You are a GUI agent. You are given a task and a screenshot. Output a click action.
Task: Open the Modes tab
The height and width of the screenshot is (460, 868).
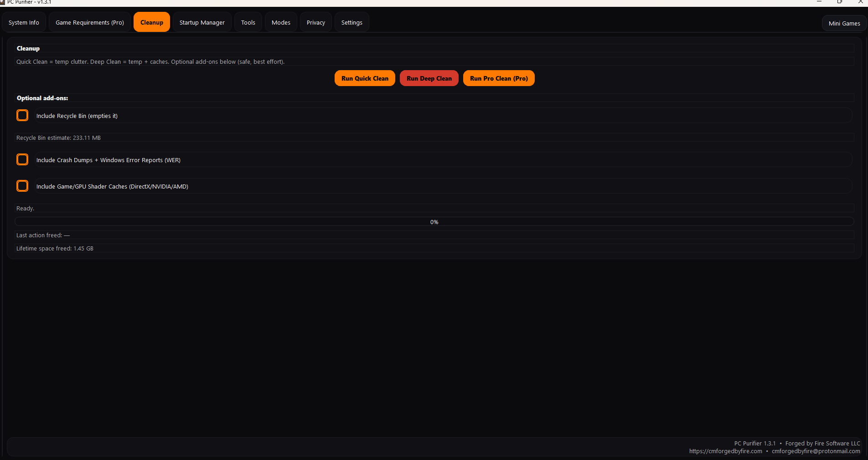pyautogui.click(x=280, y=22)
